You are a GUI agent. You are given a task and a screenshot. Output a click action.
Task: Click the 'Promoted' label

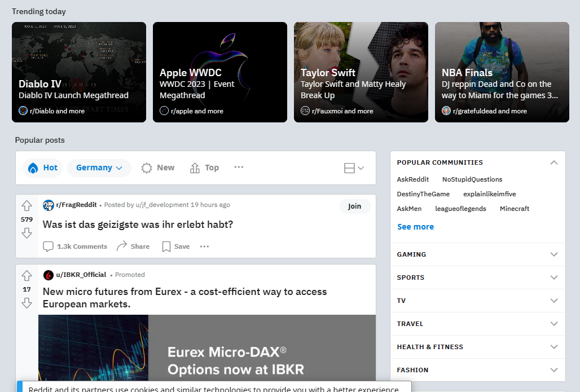click(130, 275)
